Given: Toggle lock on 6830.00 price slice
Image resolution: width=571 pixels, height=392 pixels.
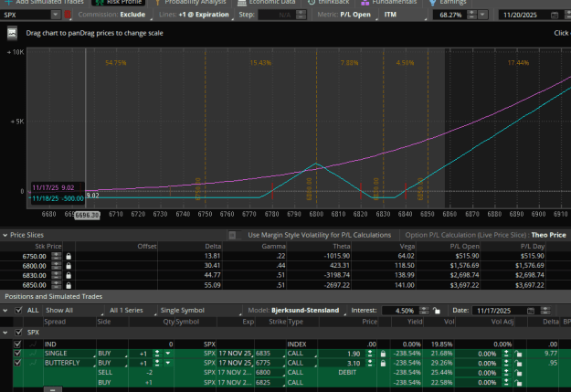Looking at the screenshot, I should (69, 275).
